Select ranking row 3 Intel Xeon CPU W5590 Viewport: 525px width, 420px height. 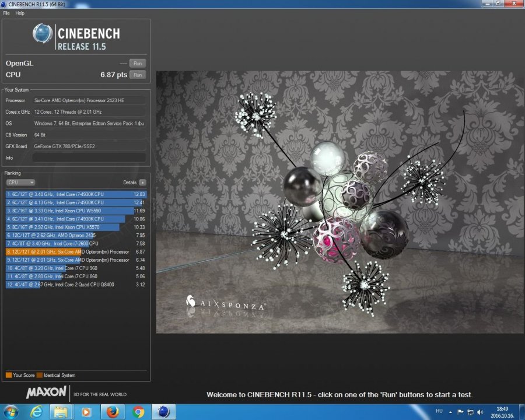[x=76, y=211]
